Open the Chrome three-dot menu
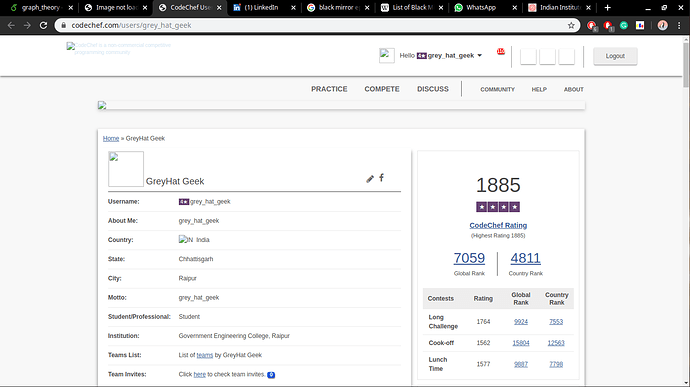690x387 pixels. point(679,26)
